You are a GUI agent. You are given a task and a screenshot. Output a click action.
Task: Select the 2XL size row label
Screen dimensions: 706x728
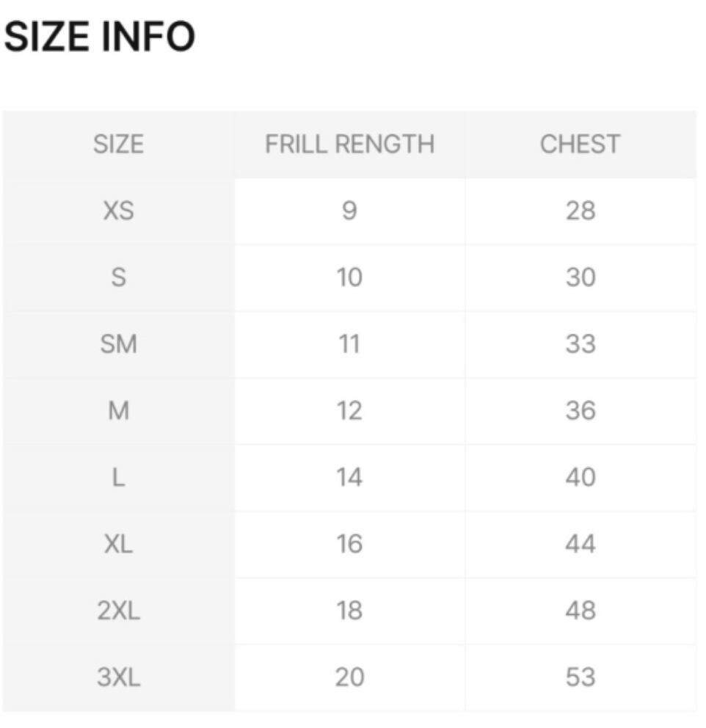coord(118,611)
